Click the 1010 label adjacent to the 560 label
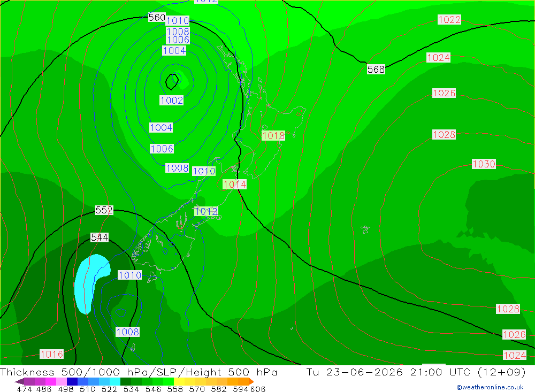Image resolution: width=535 pixels, height=392 pixels. coord(178,20)
